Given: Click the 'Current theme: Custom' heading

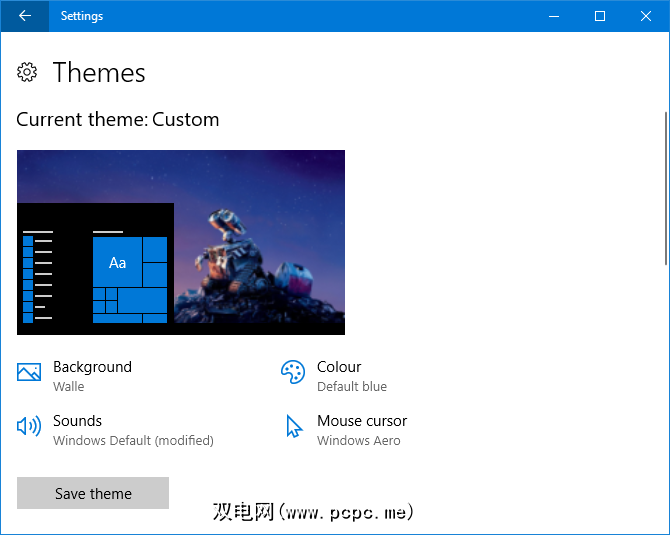Looking at the screenshot, I should [x=118, y=119].
